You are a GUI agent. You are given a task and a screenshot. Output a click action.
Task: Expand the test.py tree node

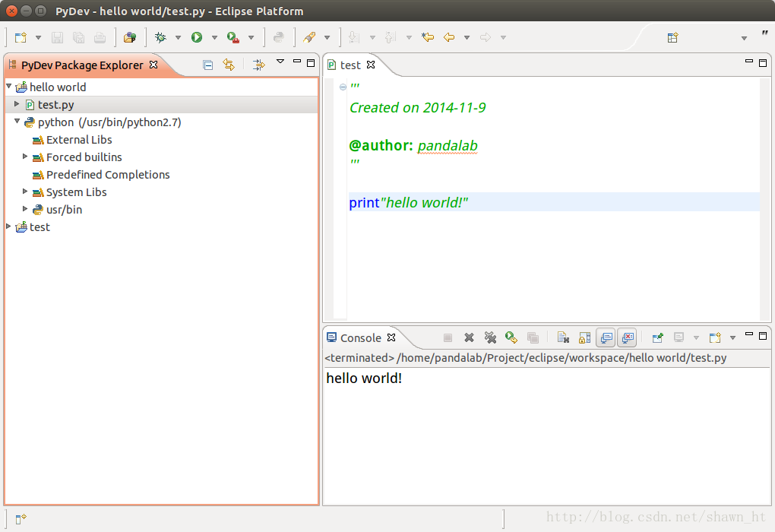(17, 104)
